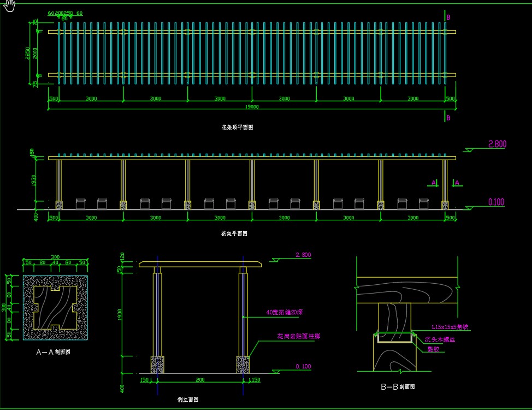The width and height of the screenshot is (532, 410).
Task: Select the "120" dimension atop side elevation
Action: coord(122,256)
